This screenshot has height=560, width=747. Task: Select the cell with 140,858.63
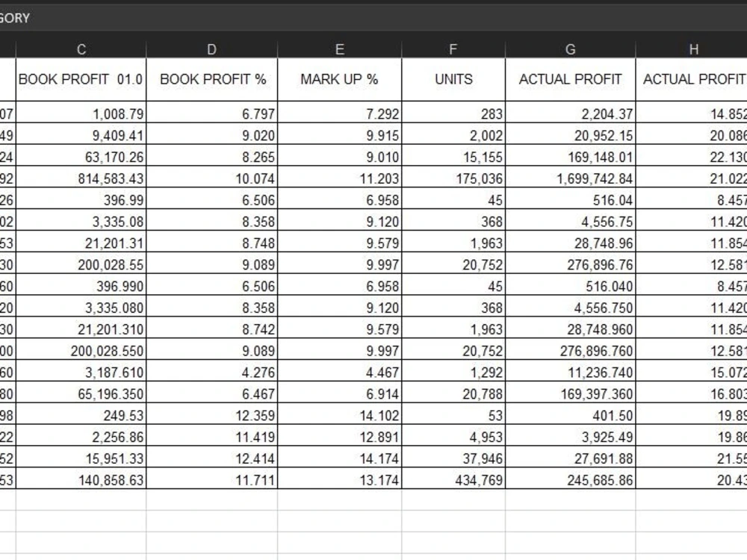pos(81,478)
